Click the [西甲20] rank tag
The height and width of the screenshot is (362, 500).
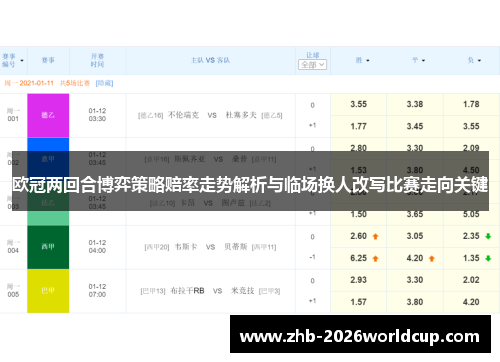tap(157, 247)
